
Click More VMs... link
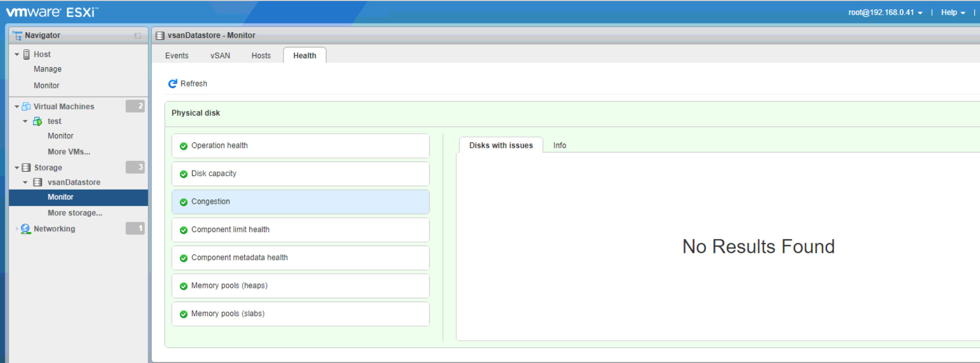[69, 152]
